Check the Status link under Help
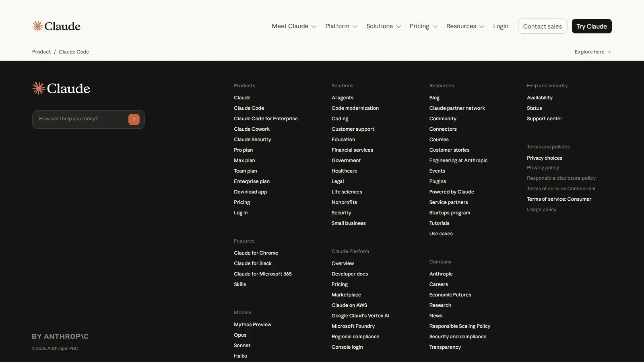The height and width of the screenshot is (362, 644). [534, 108]
